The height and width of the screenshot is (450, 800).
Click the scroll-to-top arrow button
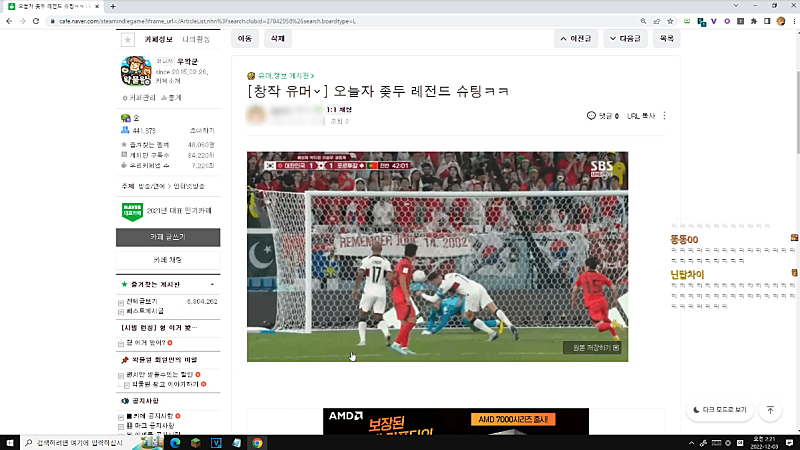[x=770, y=410]
